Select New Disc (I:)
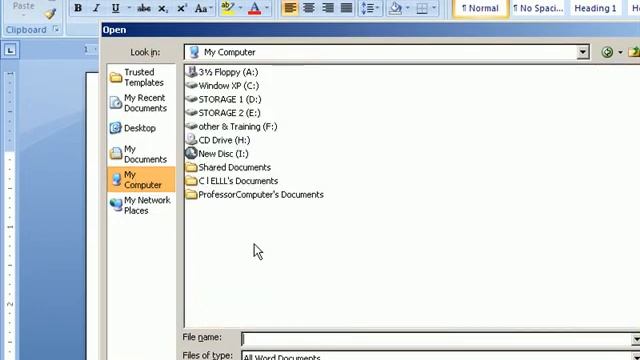Viewport: 640px width, 360px height. coord(217,153)
